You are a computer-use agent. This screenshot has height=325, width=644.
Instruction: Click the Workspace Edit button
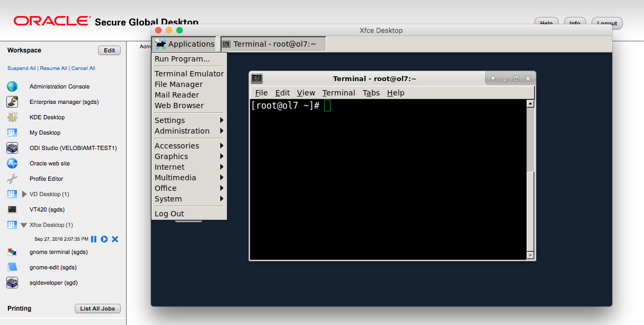109,50
